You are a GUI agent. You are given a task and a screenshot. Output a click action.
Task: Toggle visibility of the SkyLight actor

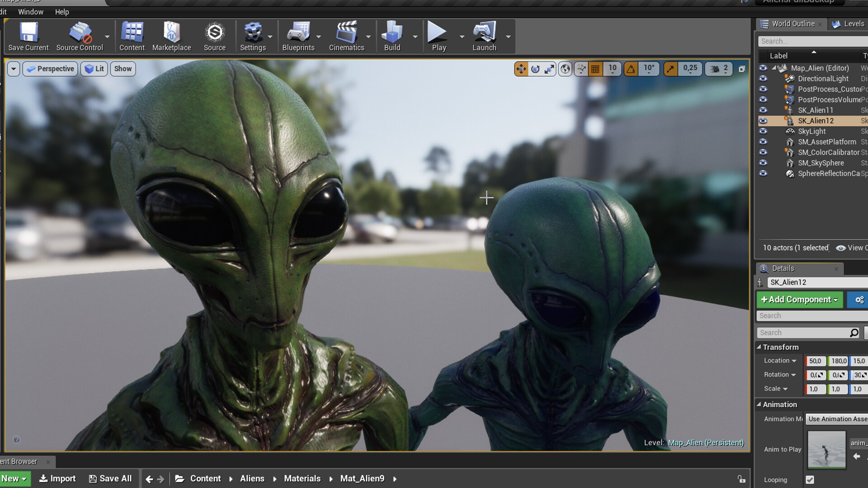tap(764, 131)
